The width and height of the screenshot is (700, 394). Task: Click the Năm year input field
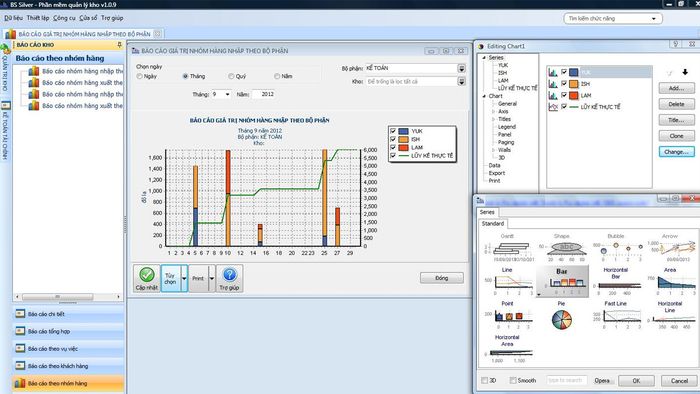click(264, 95)
